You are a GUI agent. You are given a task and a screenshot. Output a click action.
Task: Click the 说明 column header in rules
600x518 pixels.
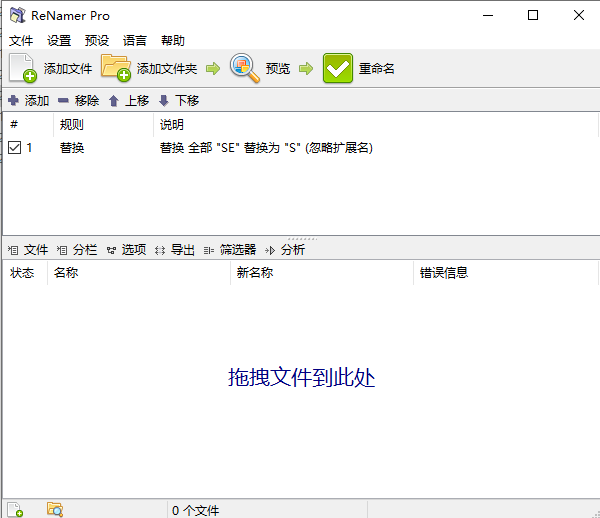pos(376,124)
